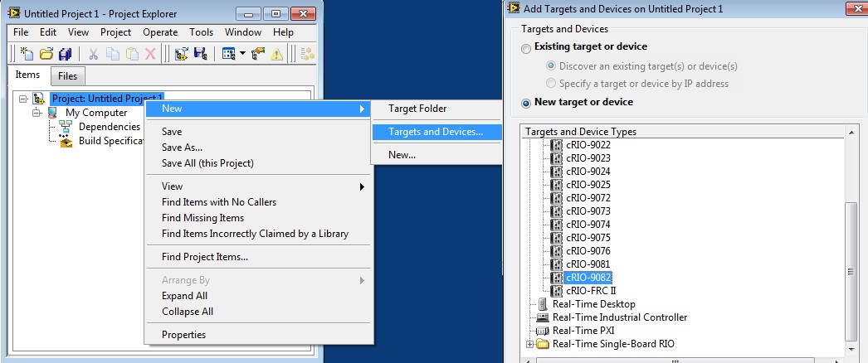The width and height of the screenshot is (868, 363).
Task: Click the device list vertical scrollbar thumb
Action: (852, 272)
